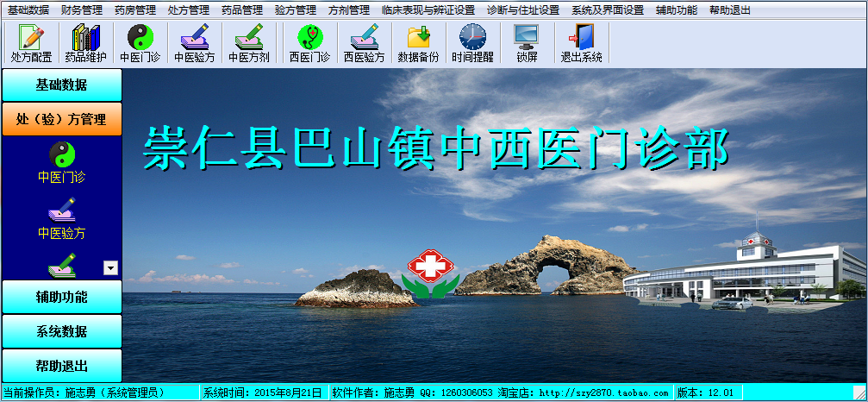Open the 辅助功能 menu

click(677, 10)
